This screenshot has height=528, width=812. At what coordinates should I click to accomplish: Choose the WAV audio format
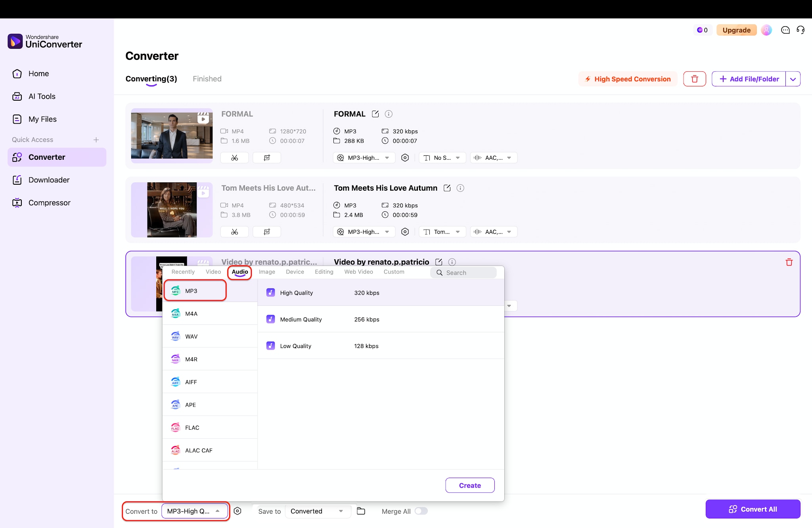(x=210, y=337)
